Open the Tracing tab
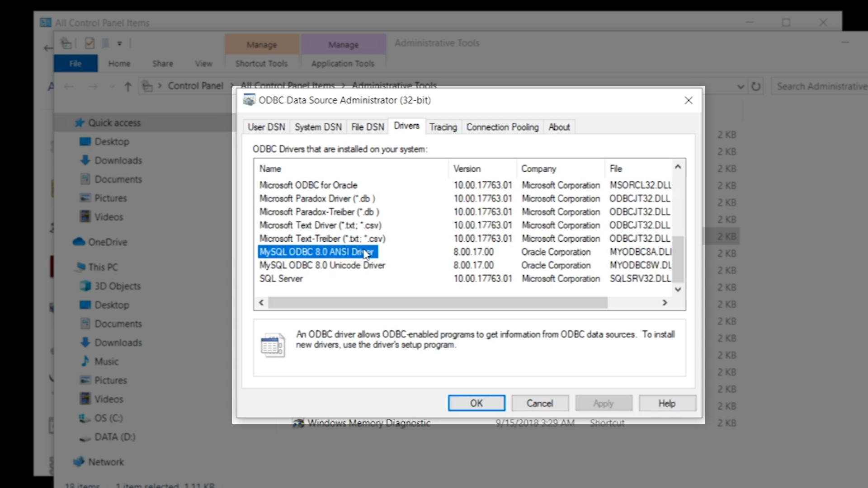 tap(443, 127)
